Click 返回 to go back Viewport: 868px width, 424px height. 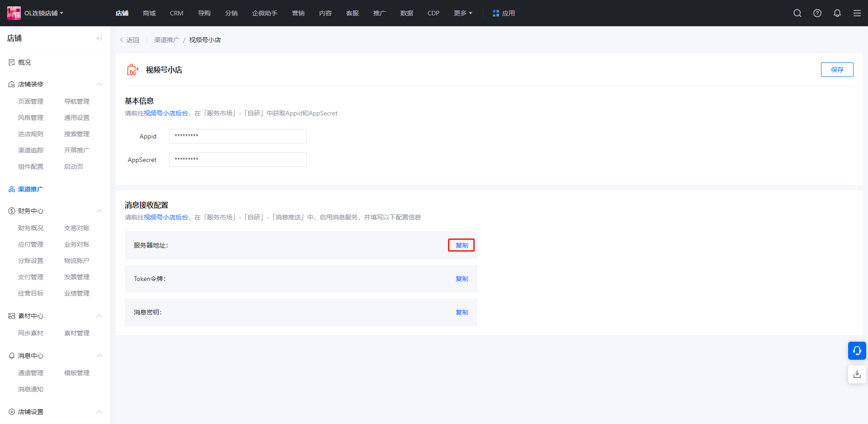click(130, 40)
